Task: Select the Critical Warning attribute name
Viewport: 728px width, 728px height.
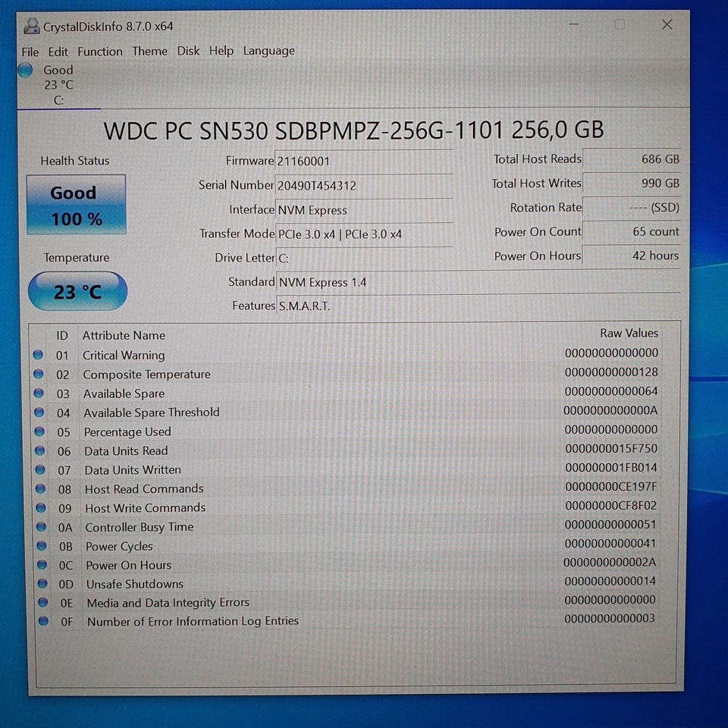Action: pos(124,355)
